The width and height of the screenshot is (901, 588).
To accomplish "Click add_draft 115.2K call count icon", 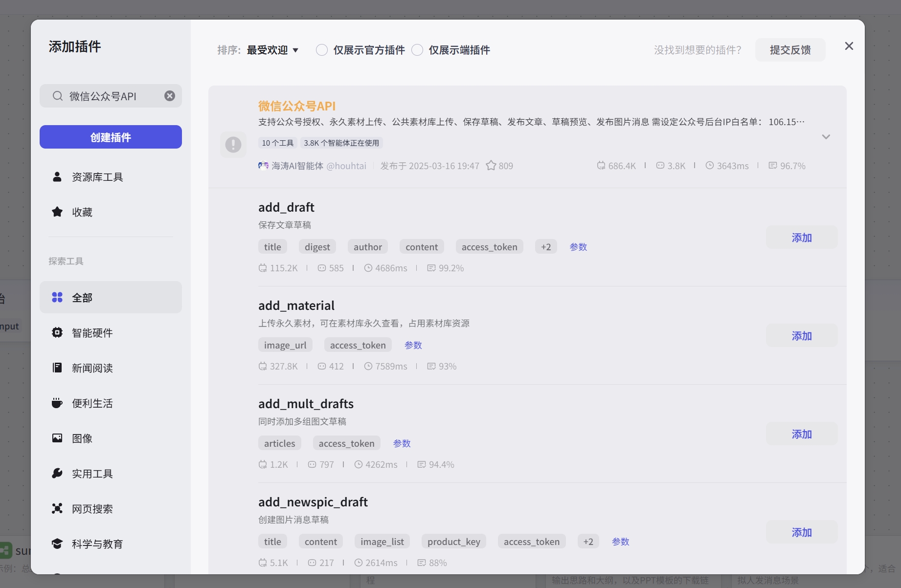I will (263, 268).
